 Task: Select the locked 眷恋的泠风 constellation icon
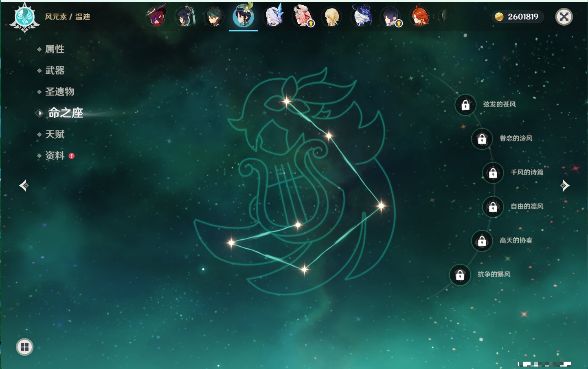482,139
